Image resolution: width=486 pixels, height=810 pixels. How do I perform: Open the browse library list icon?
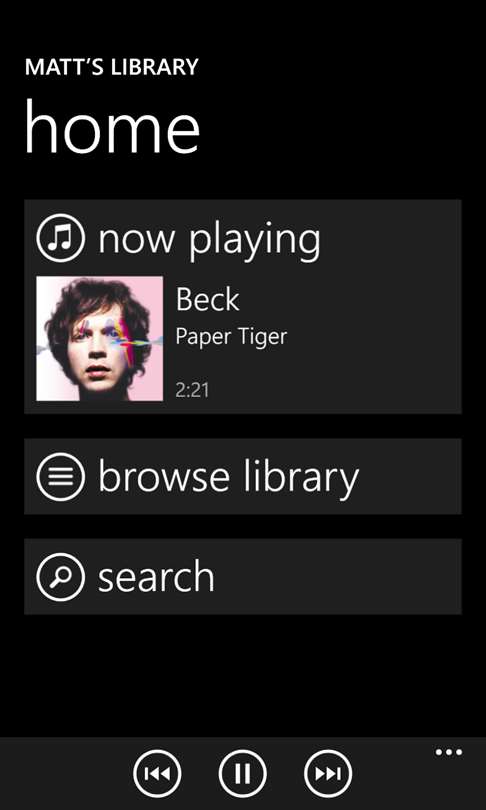(x=60, y=477)
